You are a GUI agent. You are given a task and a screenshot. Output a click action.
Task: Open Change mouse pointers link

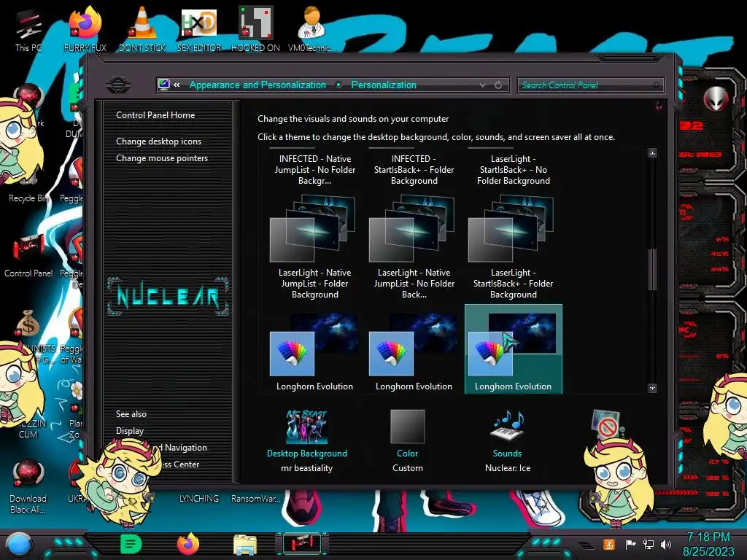coord(162,158)
